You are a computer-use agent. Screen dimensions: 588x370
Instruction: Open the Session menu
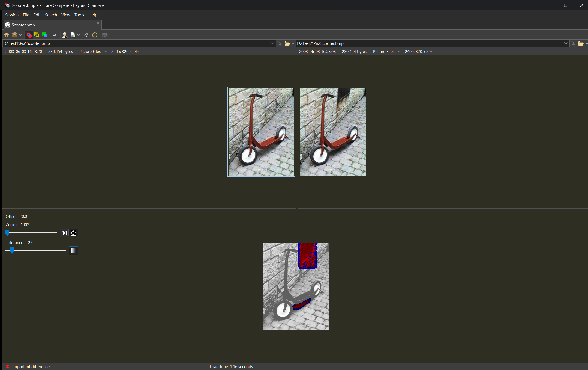[x=12, y=15]
